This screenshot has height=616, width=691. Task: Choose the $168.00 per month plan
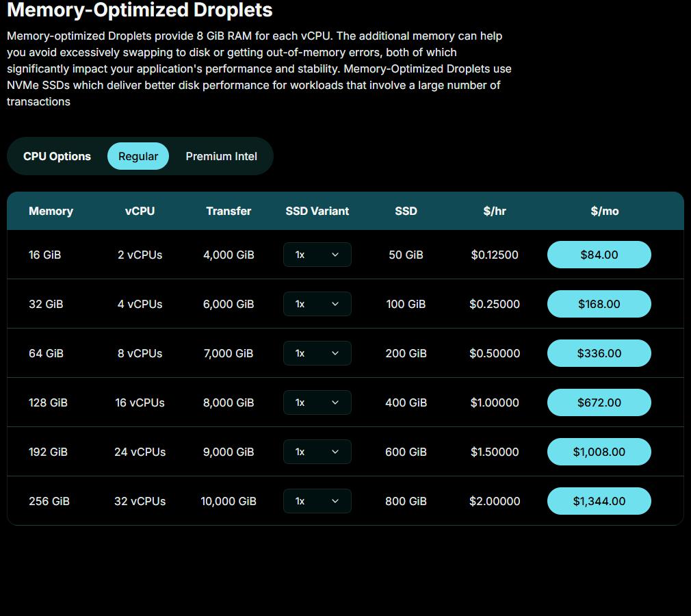click(x=599, y=304)
